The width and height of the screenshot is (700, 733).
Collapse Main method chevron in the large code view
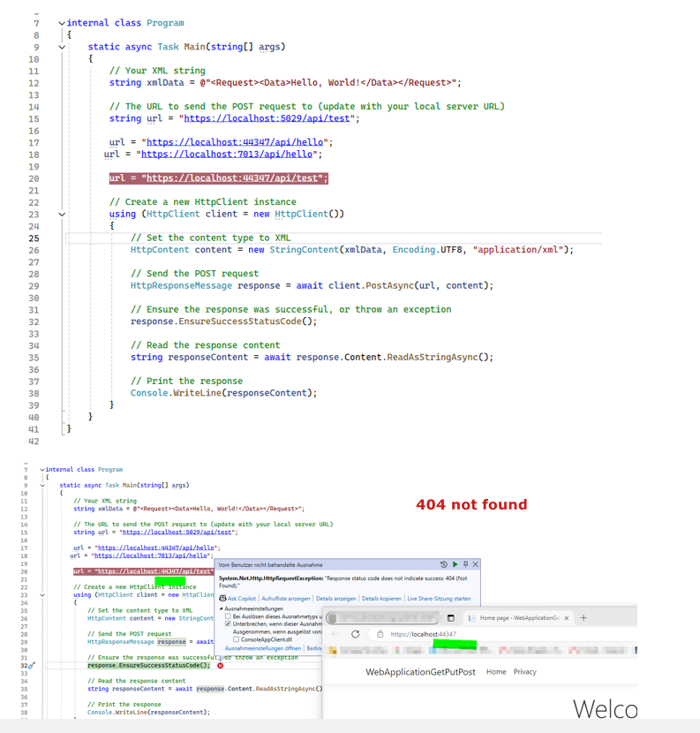(62, 47)
